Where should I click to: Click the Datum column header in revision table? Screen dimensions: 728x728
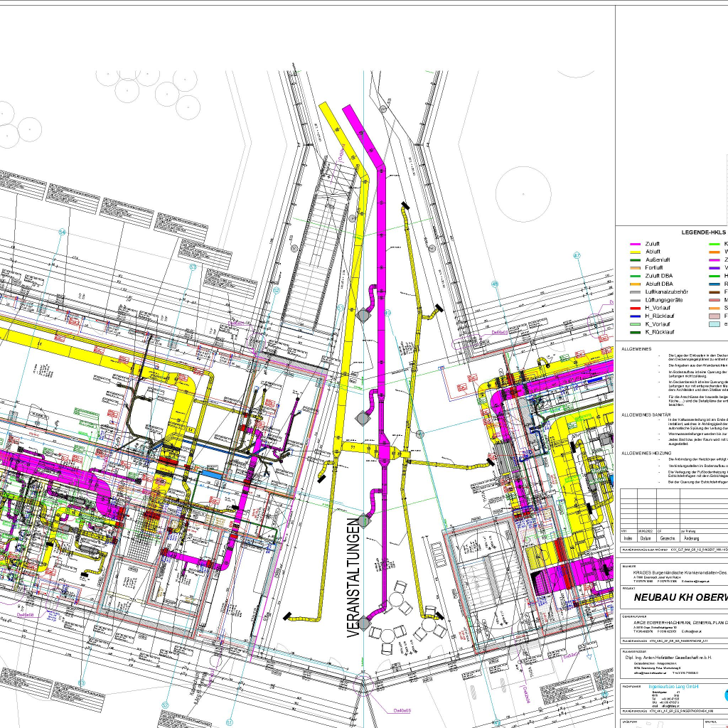(x=646, y=540)
